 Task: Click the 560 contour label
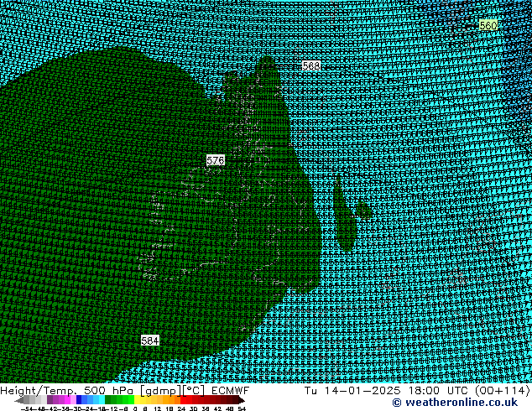[488, 25]
